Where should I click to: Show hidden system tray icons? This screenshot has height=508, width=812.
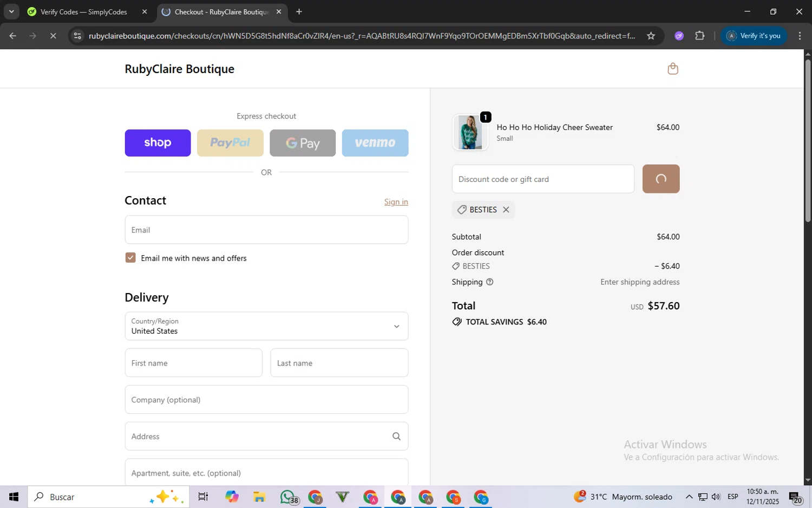click(689, 497)
